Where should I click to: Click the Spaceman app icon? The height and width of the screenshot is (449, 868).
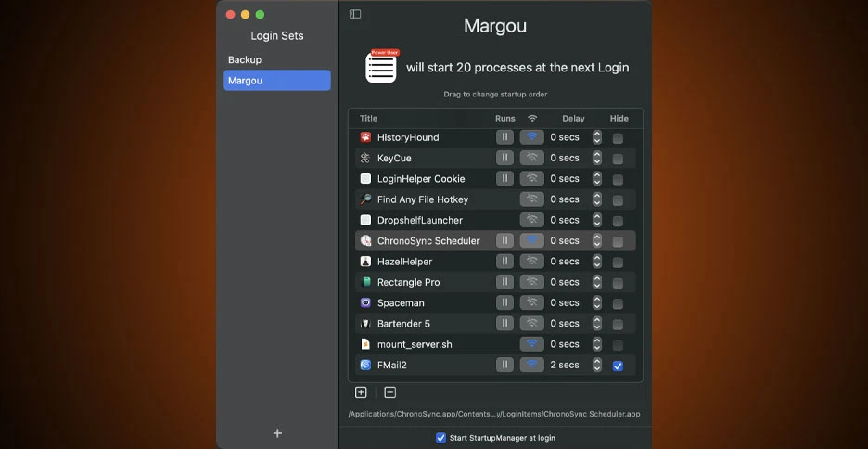click(x=365, y=302)
